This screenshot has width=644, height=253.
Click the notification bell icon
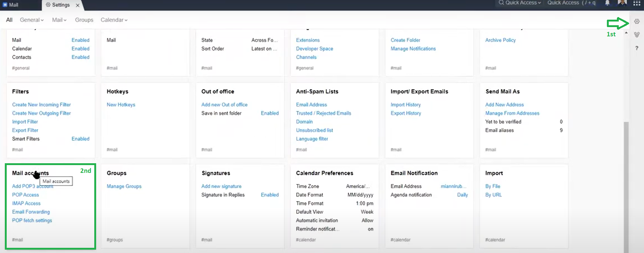click(x=607, y=3)
